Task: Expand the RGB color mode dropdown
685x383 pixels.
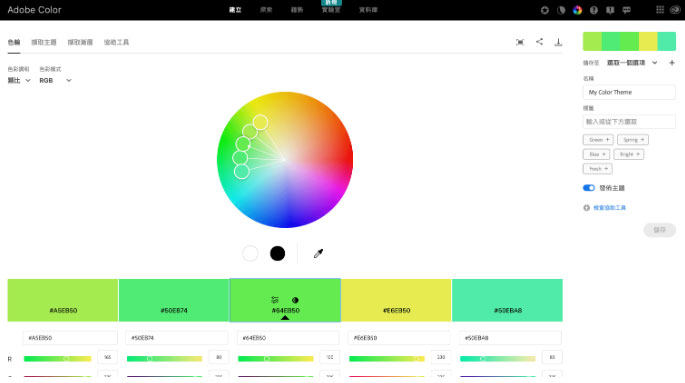Action: click(x=55, y=80)
